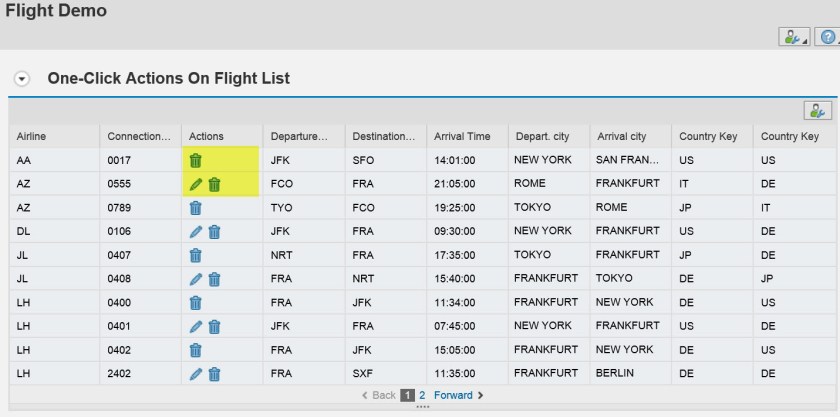Collapse One-Click Actions On Flight List panel
The height and width of the screenshot is (417, 840).
22,78
